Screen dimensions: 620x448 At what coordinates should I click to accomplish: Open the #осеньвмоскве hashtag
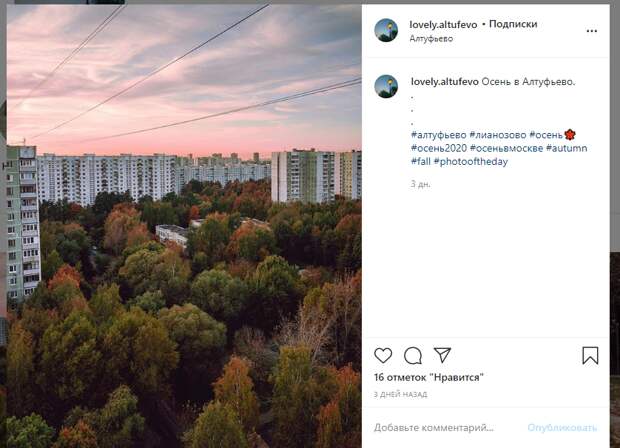coord(506,148)
